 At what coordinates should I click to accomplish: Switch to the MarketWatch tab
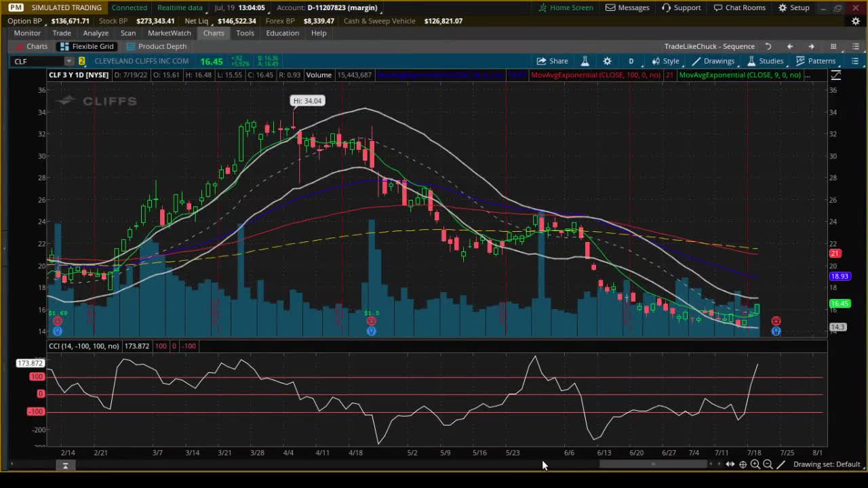pyautogui.click(x=170, y=33)
